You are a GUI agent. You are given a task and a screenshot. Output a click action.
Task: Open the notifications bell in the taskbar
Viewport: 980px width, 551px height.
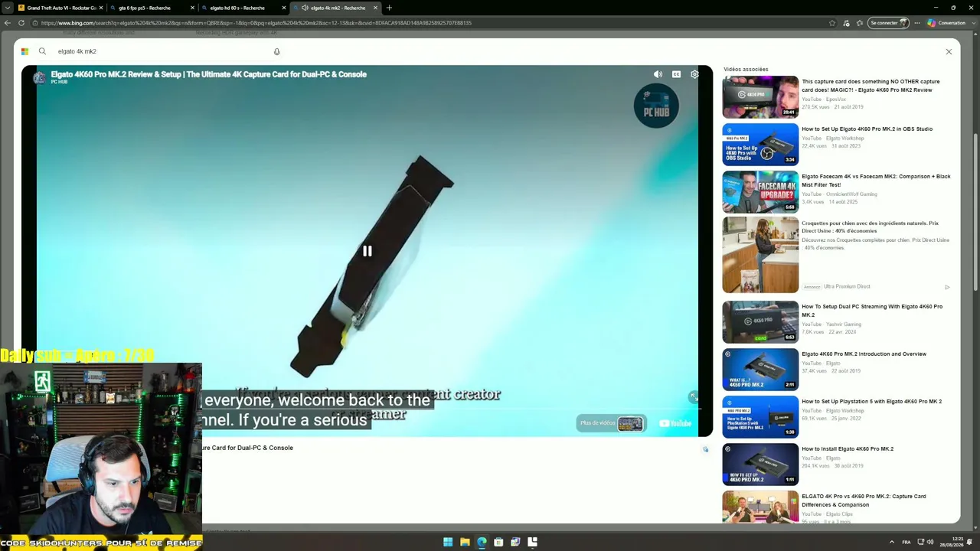(969, 542)
